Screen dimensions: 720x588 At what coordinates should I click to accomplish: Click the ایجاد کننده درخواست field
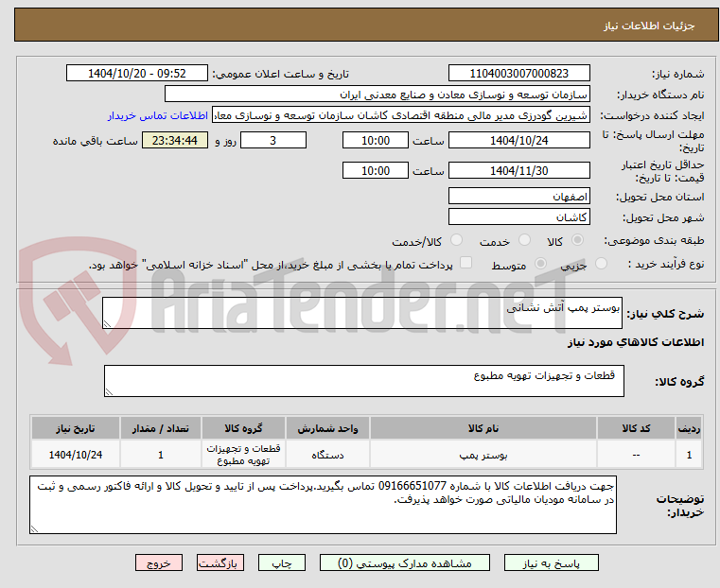pyautogui.click(x=401, y=115)
